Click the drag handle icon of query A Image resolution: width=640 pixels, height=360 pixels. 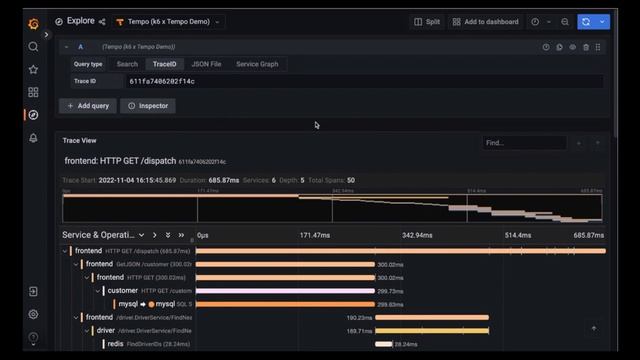598,47
